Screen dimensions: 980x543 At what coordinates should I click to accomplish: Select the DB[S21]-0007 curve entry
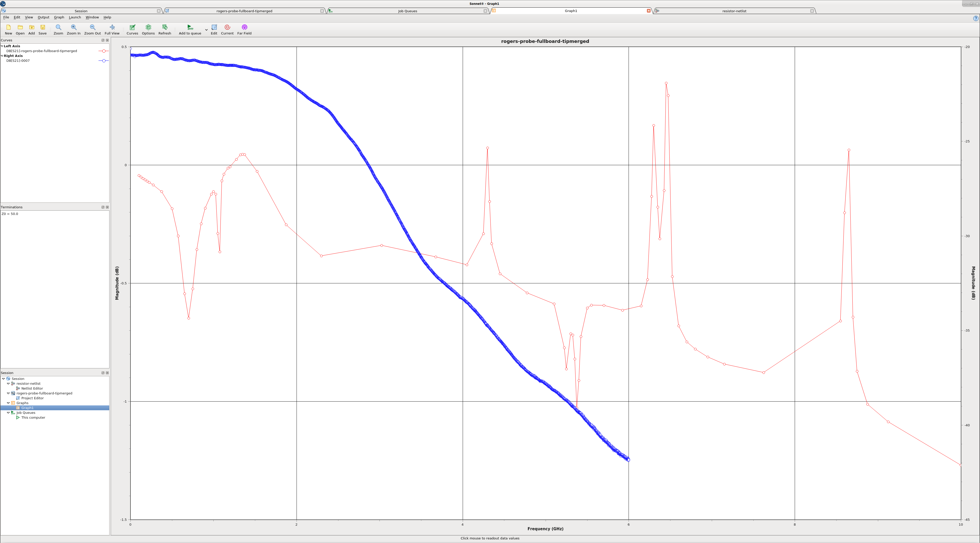[18, 61]
